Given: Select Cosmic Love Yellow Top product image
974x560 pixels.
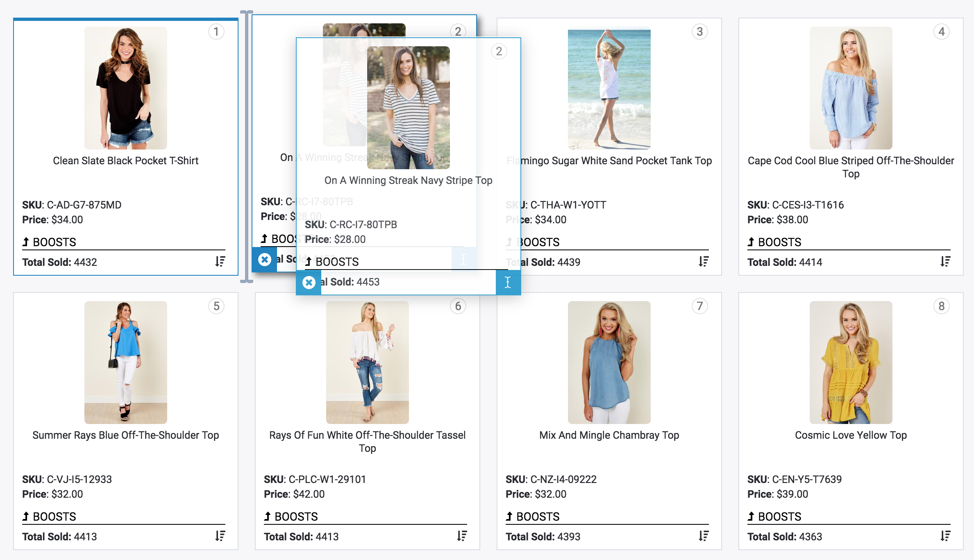Looking at the screenshot, I should point(851,363).
